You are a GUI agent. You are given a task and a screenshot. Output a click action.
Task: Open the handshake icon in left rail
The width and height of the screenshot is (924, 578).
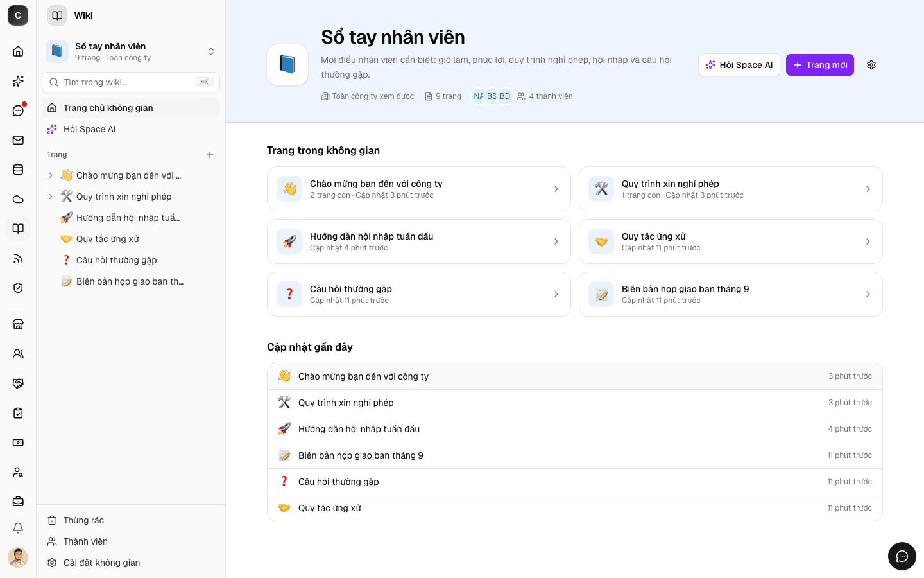click(x=18, y=383)
